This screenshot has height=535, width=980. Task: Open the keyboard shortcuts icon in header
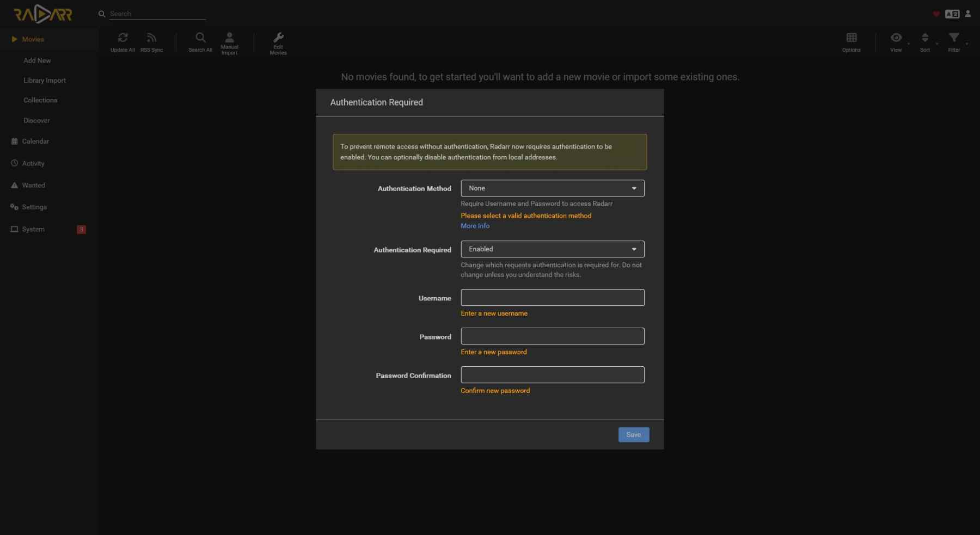[952, 14]
